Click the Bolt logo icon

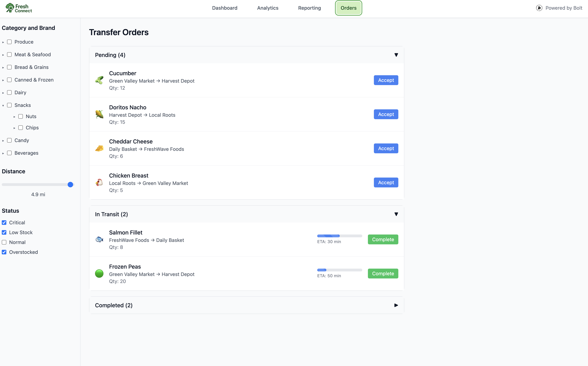(x=539, y=8)
